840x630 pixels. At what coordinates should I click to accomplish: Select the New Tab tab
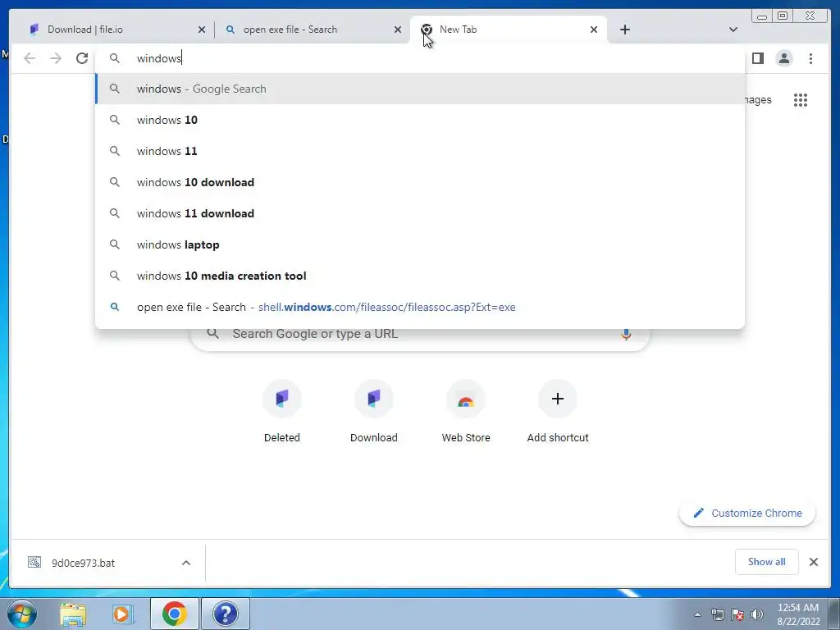tap(509, 30)
